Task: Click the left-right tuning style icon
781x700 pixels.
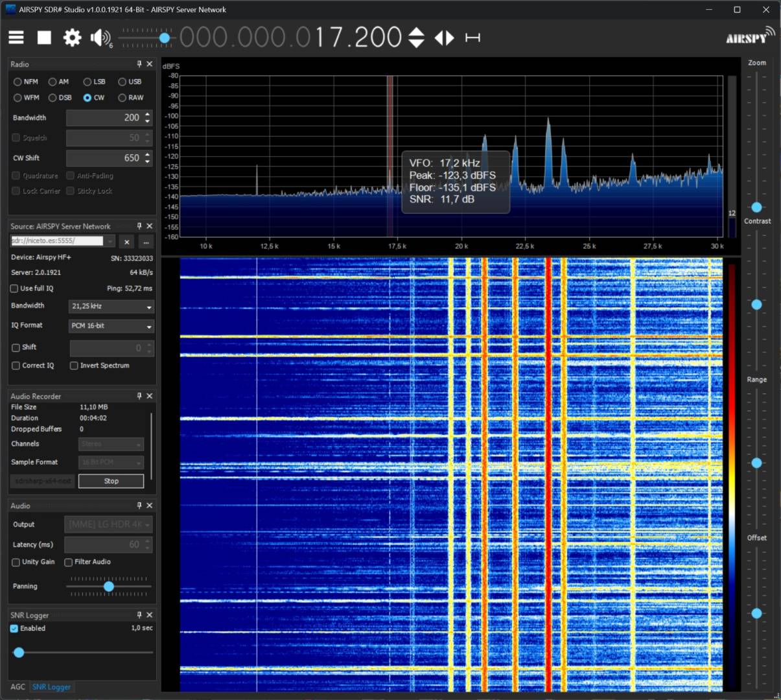Action: tap(445, 38)
